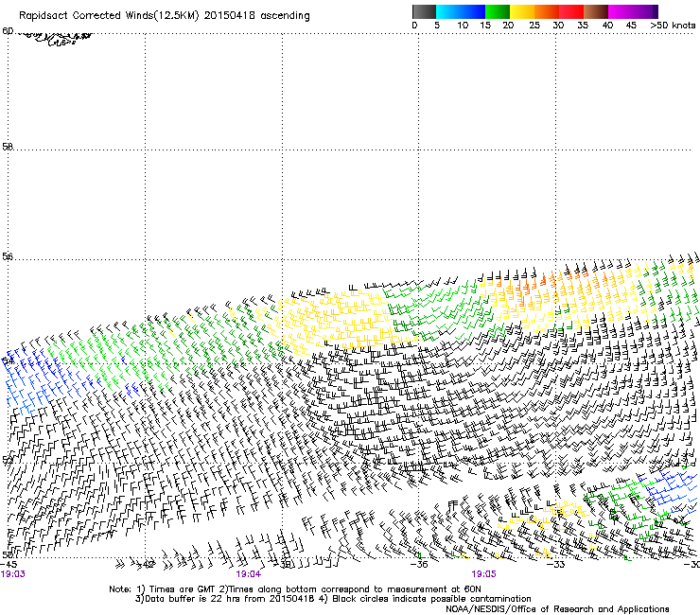
Task: Click the longitude label '-36'
Action: pos(419,565)
